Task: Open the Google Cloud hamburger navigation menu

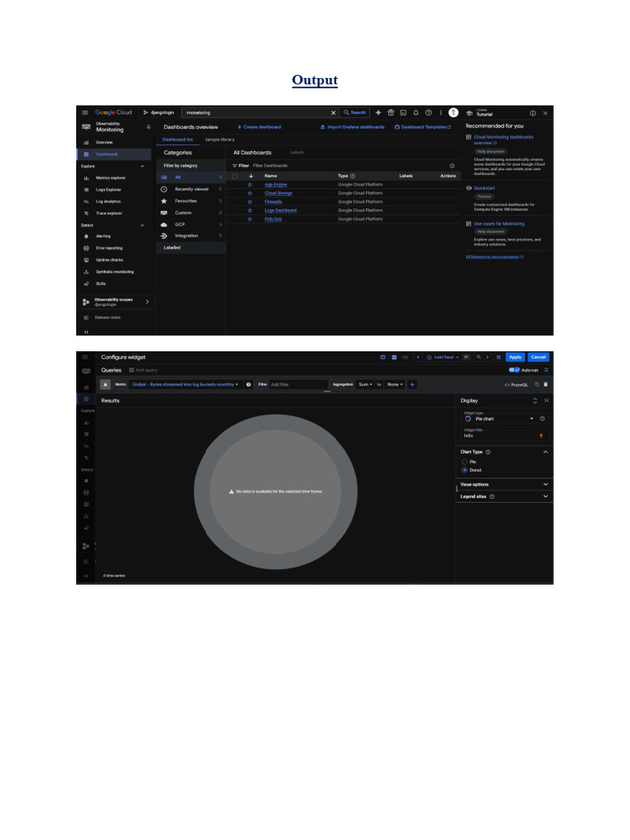Action: (84, 112)
